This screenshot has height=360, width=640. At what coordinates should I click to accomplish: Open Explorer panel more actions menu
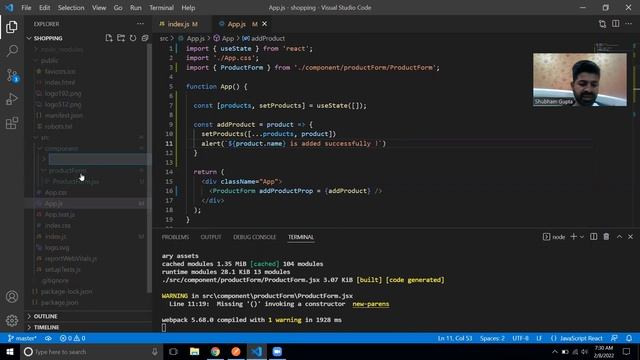coord(140,24)
